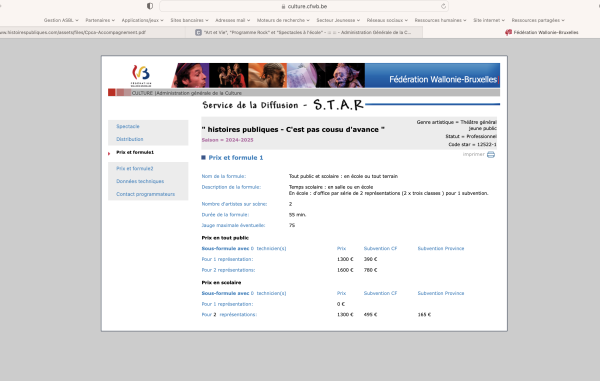Open the Données techniques section
600x381 pixels.
point(140,181)
